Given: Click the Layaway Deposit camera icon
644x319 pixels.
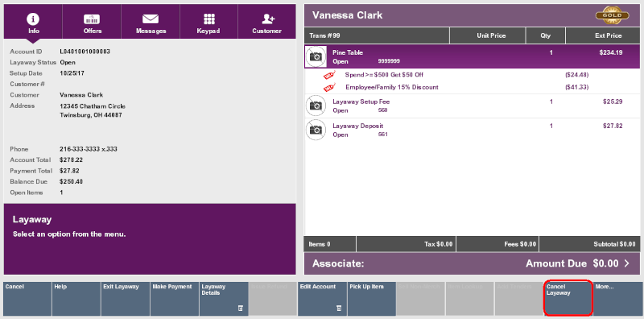Looking at the screenshot, I should [x=316, y=130].
